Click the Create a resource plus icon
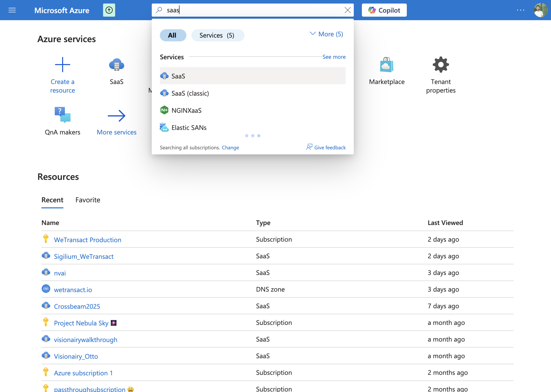551x392 pixels. (x=63, y=65)
